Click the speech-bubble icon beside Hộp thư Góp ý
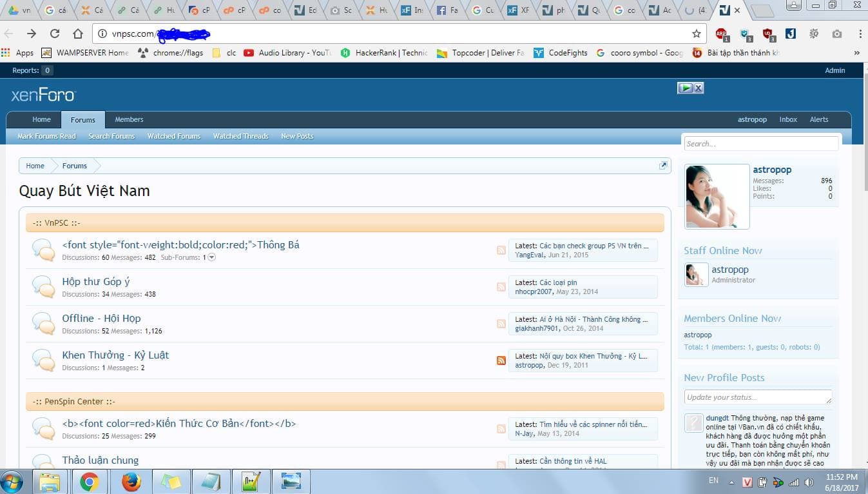 click(43, 286)
